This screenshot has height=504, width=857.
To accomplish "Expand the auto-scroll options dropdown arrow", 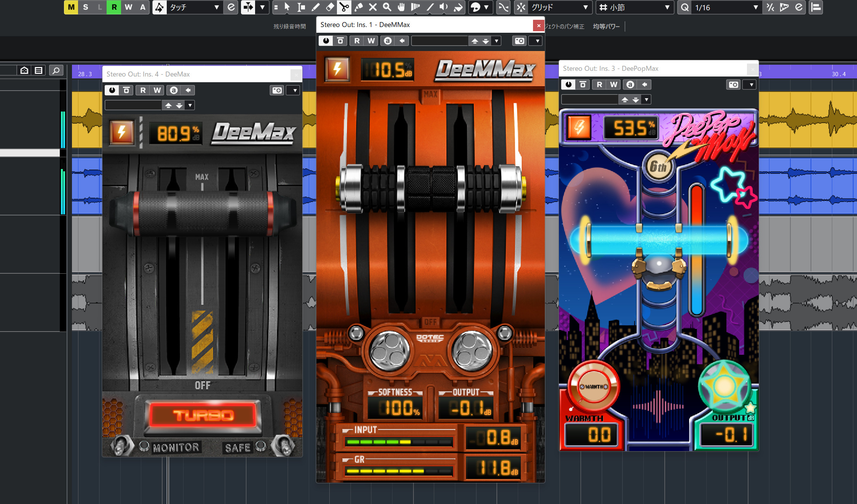I will pyautogui.click(x=262, y=7).
